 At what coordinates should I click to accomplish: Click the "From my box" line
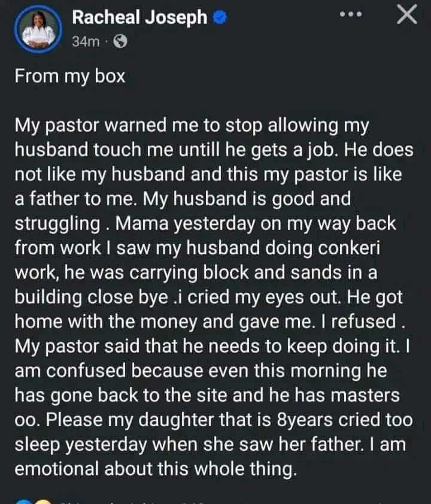pyautogui.click(x=70, y=77)
